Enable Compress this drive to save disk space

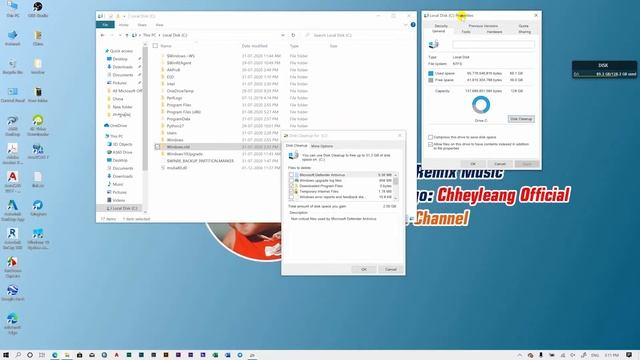(x=430, y=137)
